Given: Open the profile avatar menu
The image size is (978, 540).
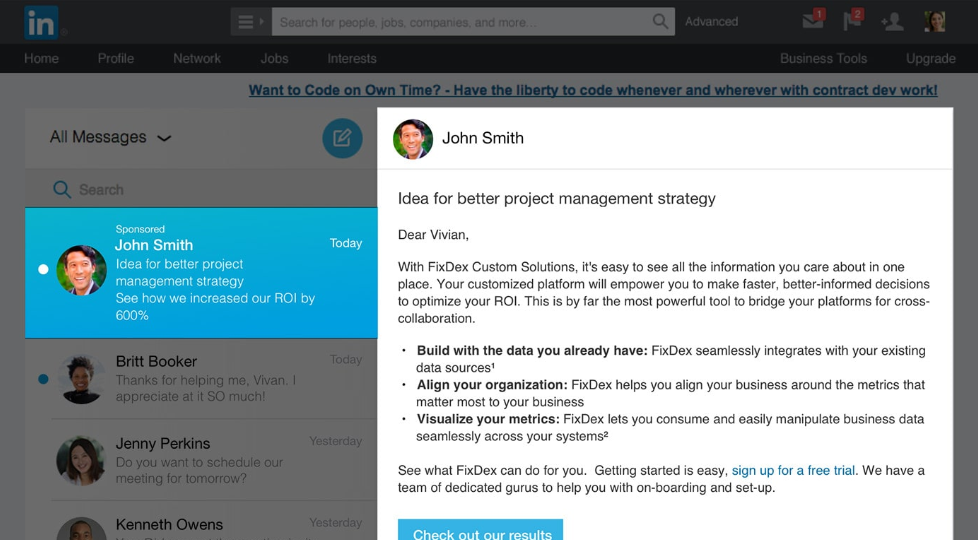Looking at the screenshot, I should pos(934,22).
